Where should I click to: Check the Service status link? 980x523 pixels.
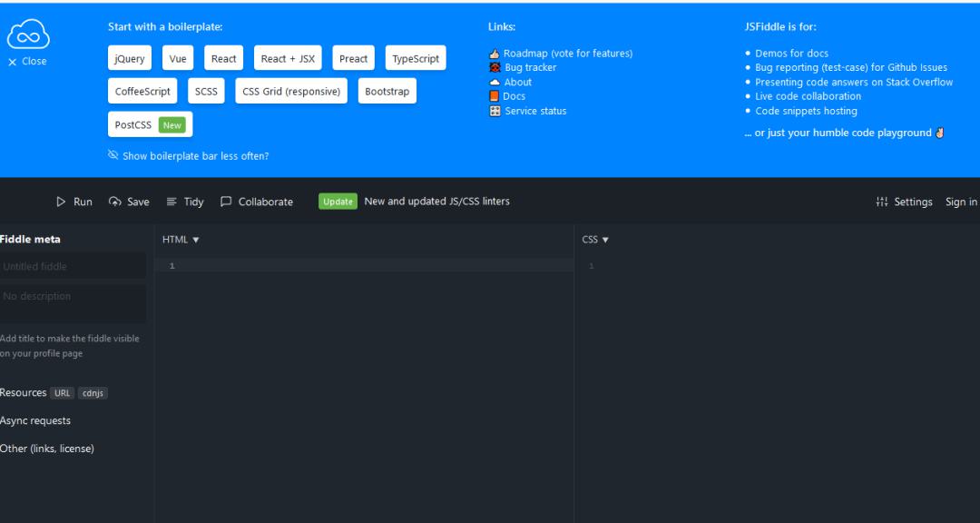click(535, 111)
